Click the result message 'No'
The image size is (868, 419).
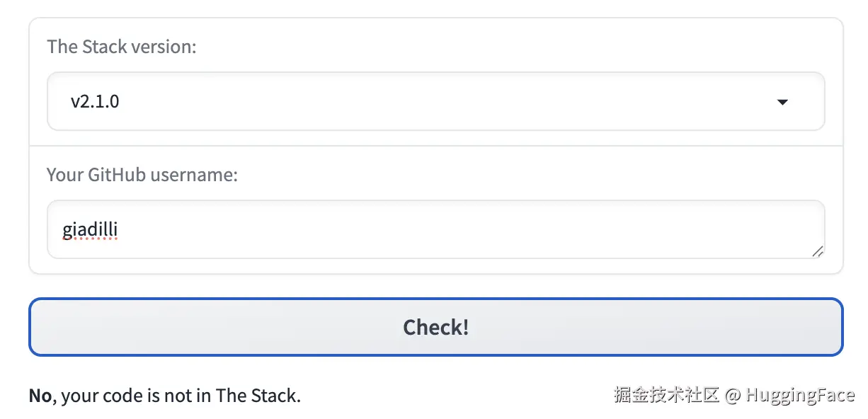tap(39, 396)
